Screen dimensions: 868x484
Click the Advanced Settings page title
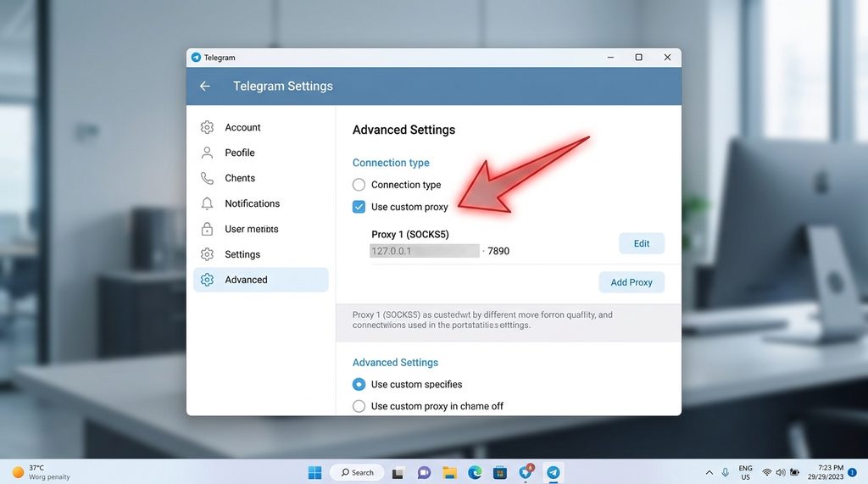[404, 130]
